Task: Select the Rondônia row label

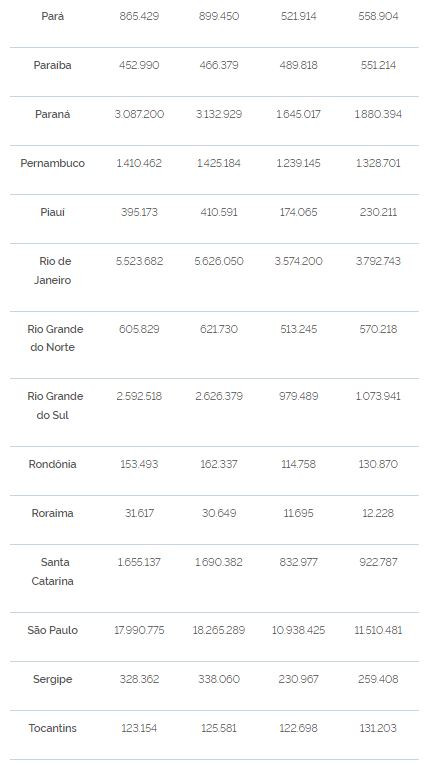Action: (x=52, y=464)
